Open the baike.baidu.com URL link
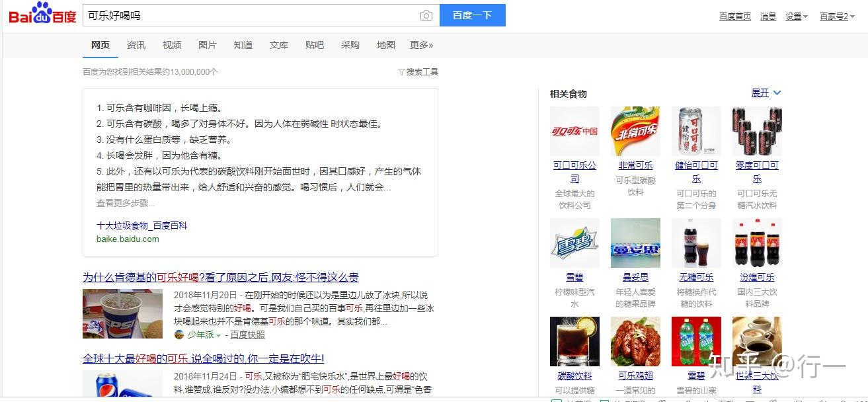The width and height of the screenshot is (868, 402). click(128, 239)
